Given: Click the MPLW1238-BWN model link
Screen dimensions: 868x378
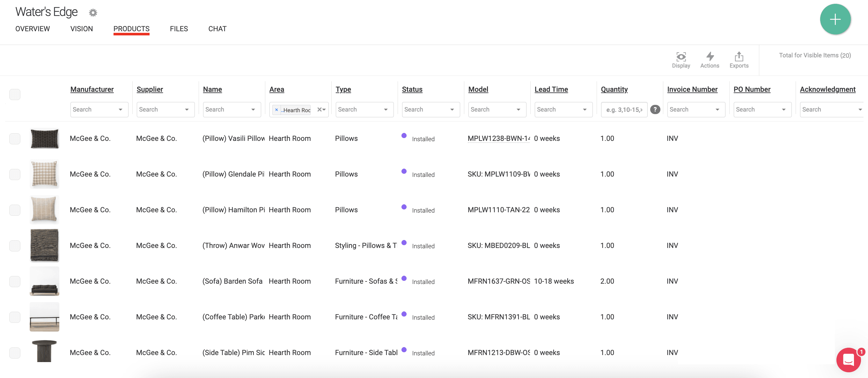Looking at the screenshot, I should (x=498, y=138).
